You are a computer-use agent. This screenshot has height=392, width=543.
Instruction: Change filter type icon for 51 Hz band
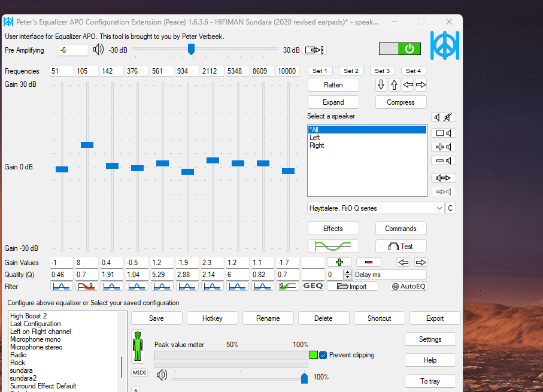62,287
